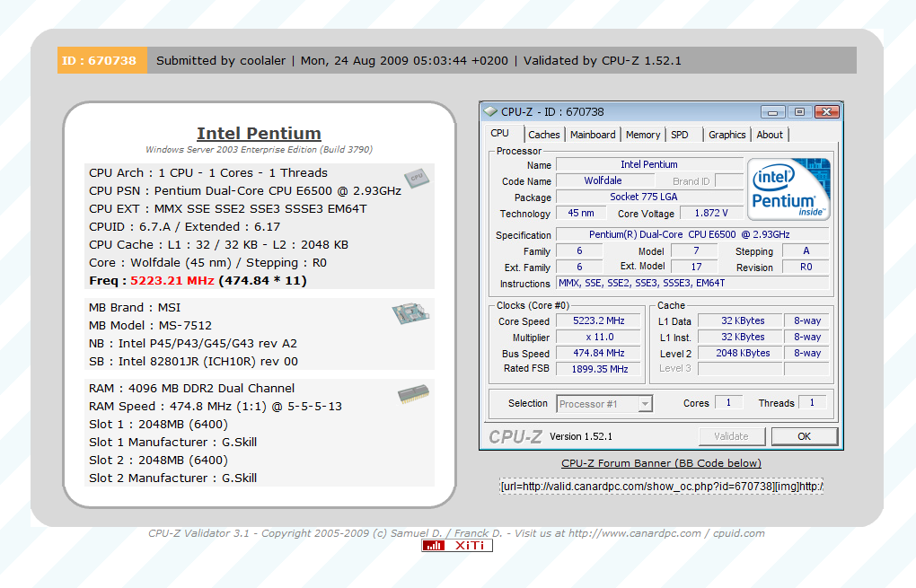Click the RAM module icon beside RAM info
Viewport: 916px width, 588px height.
[x=414, y=394]
